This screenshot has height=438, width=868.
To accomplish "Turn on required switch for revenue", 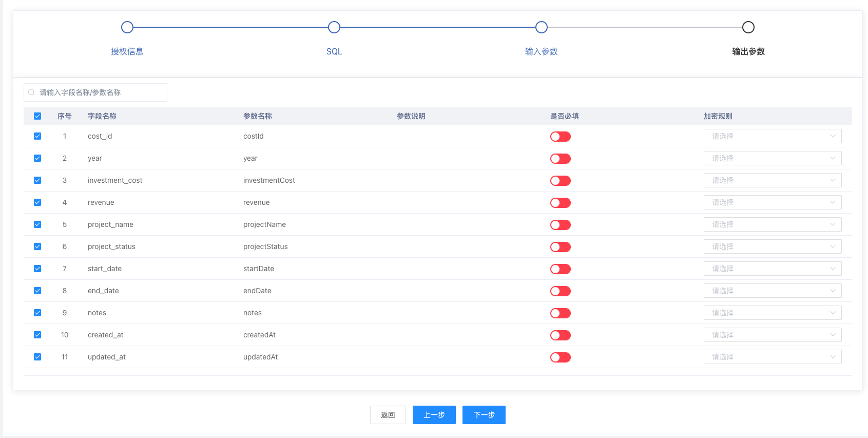I will [x=560, y=203].
